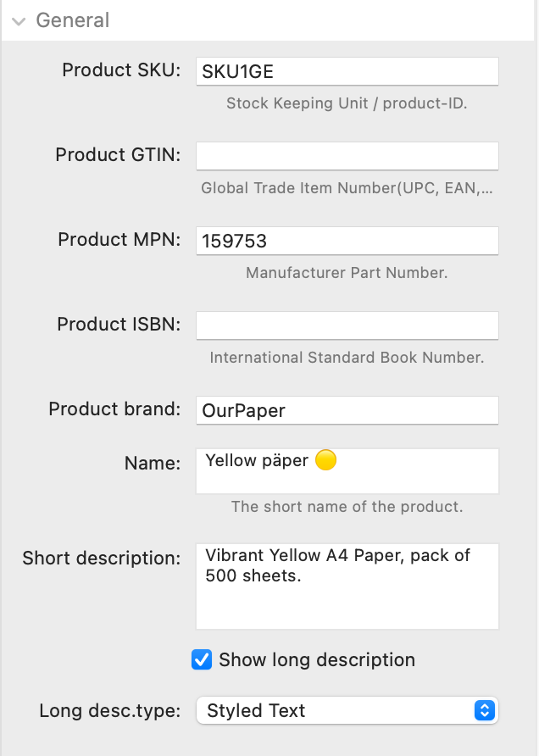Open the Long desc.type Styled Text dropdown
The height and width of the screenshot is (756, 539).
(347, 710)
